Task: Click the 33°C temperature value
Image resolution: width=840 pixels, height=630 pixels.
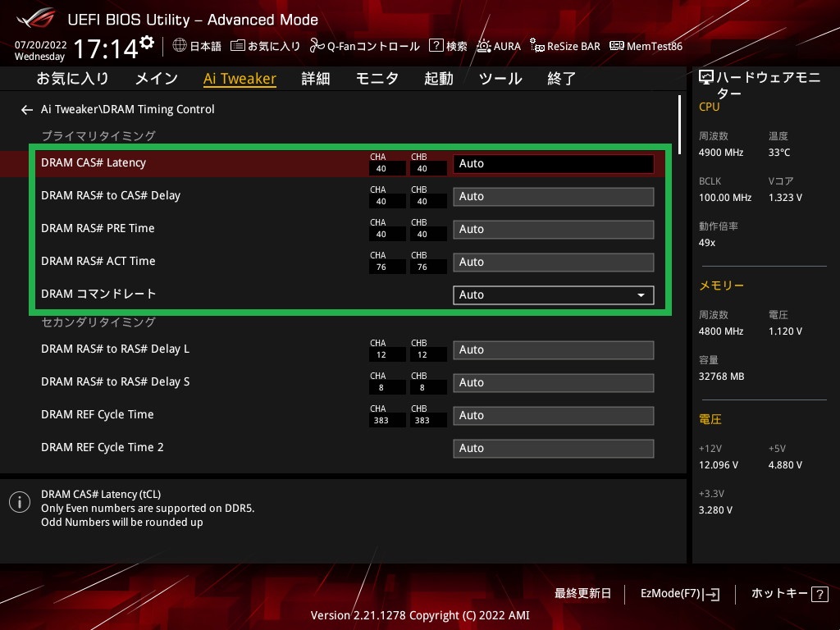Action: [779, 153]
